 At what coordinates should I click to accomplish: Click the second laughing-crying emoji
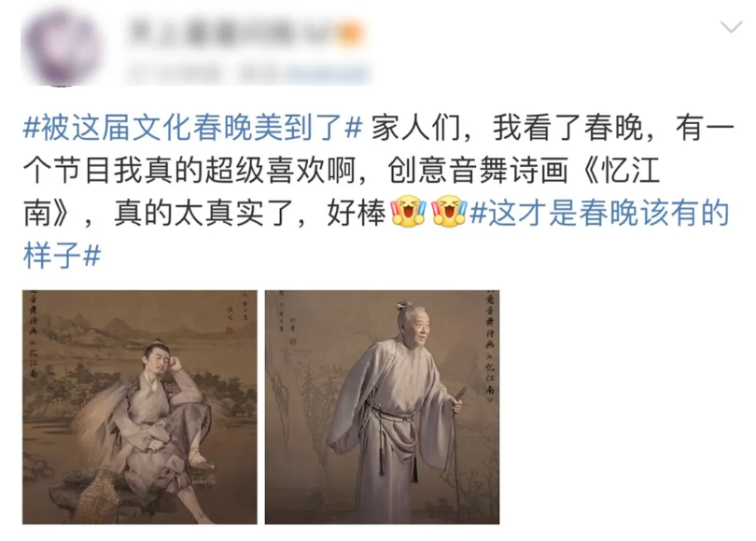(x=449, y=212)
